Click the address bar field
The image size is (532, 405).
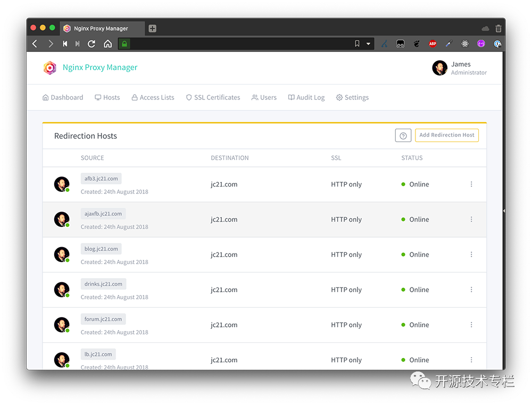point(241,44)
